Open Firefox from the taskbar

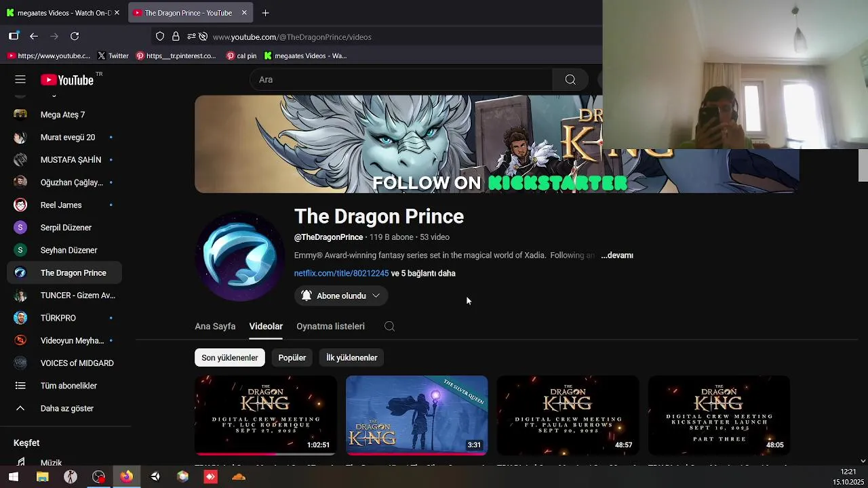(127, 476)
